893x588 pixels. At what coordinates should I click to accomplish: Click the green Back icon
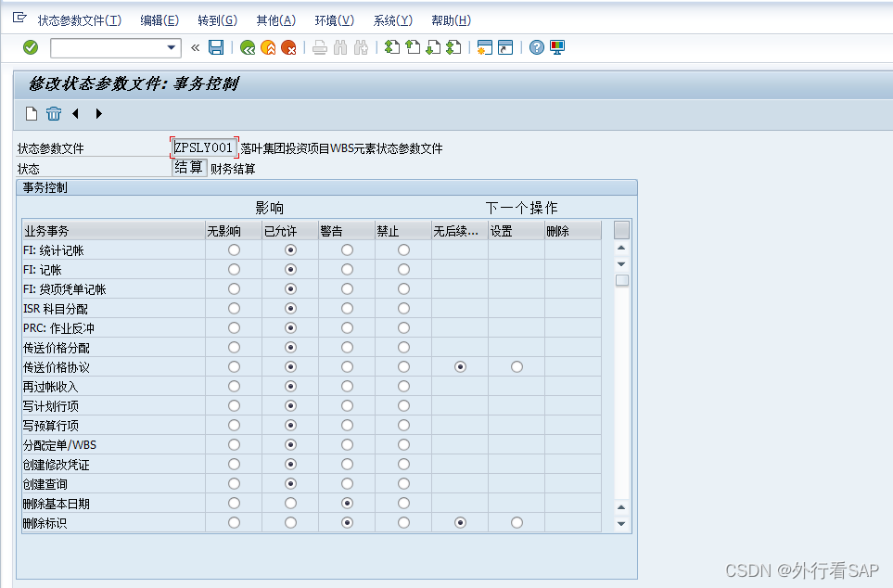(248, 47)
